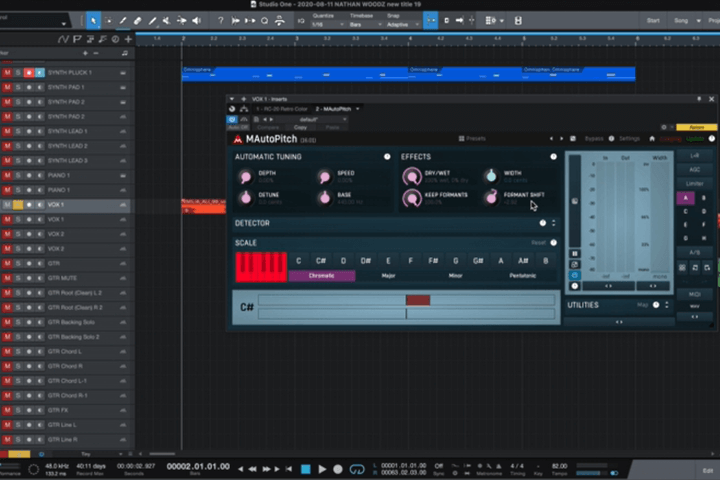This screenshot has height=480, width=720.
Task: Open the insert list dropdown after MAutoPitch
Action: point(358,109)
